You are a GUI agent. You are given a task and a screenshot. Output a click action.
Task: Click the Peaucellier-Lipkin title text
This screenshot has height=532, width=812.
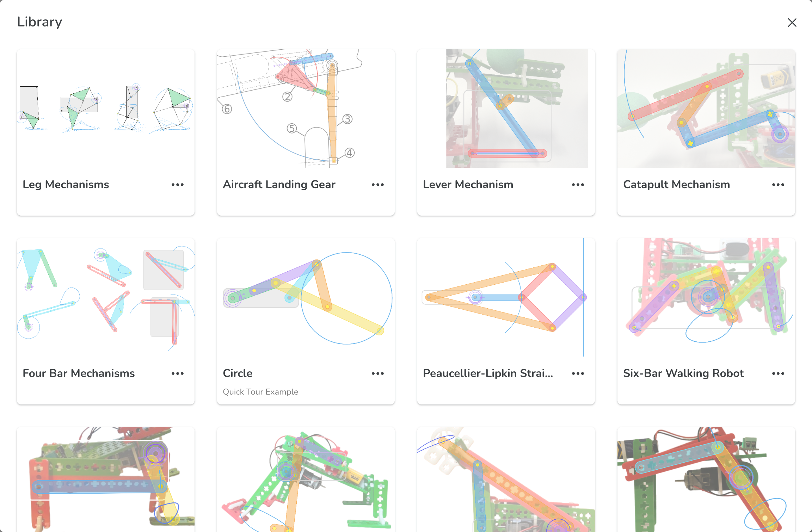[x=488, y=373]
